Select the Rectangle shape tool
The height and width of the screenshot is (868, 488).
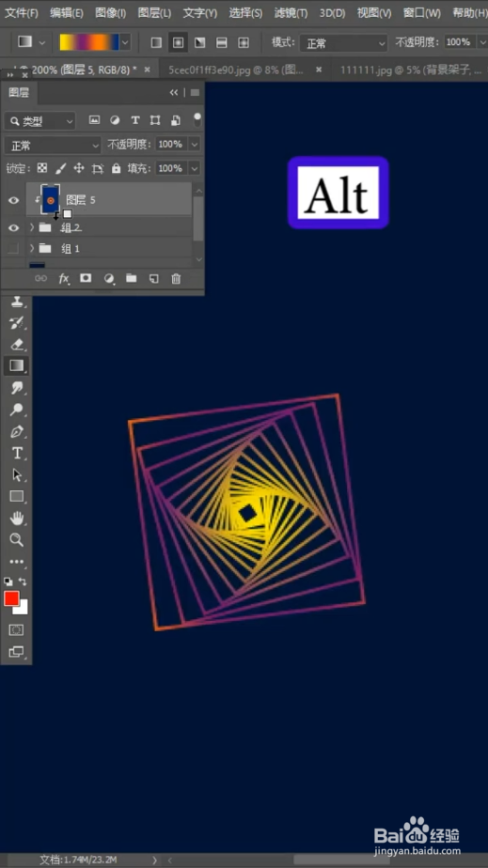tap(17, 497)
